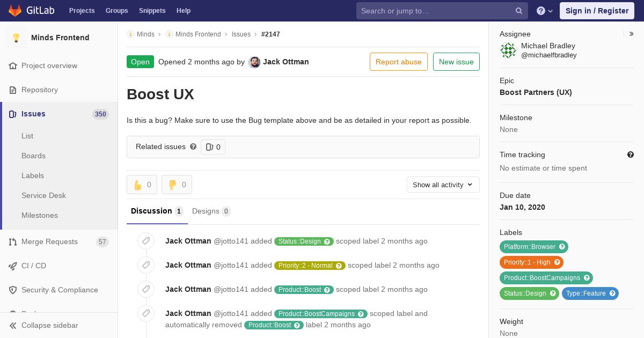Image resolution: width=644 pixels, height=338 pixels.
Task: Click the Minds Frontend project title in sidebar
Action: point(60,38)
